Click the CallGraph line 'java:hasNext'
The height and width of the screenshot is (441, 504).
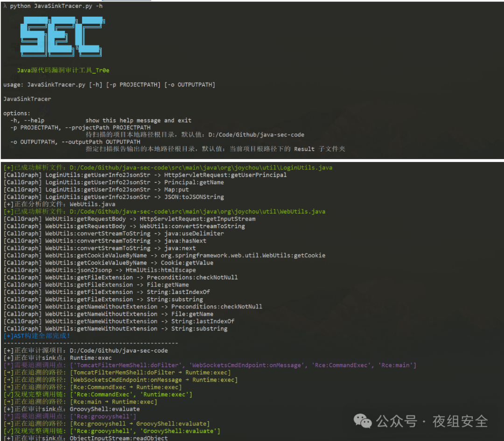105,241
